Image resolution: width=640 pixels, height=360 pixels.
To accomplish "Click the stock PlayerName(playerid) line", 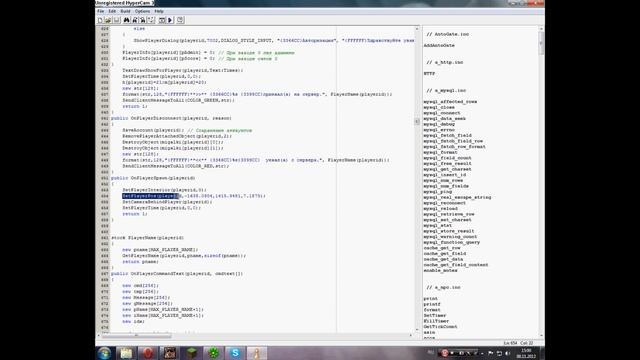I will pos(147,238).
